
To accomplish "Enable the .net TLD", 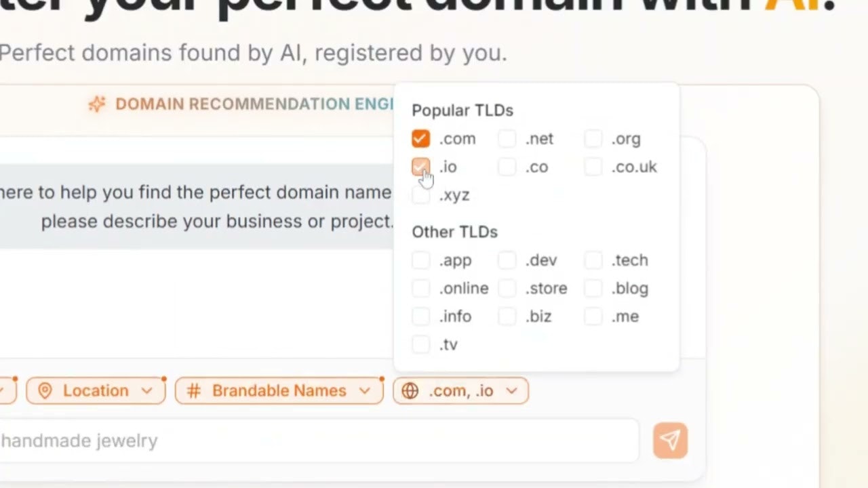I will tap(507, 138).
